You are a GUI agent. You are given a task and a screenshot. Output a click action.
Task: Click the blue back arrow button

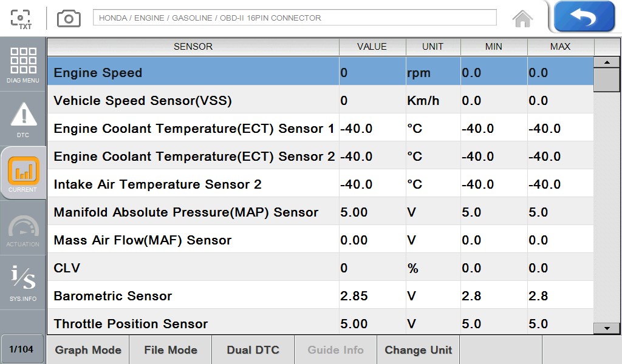click(584, 16)
